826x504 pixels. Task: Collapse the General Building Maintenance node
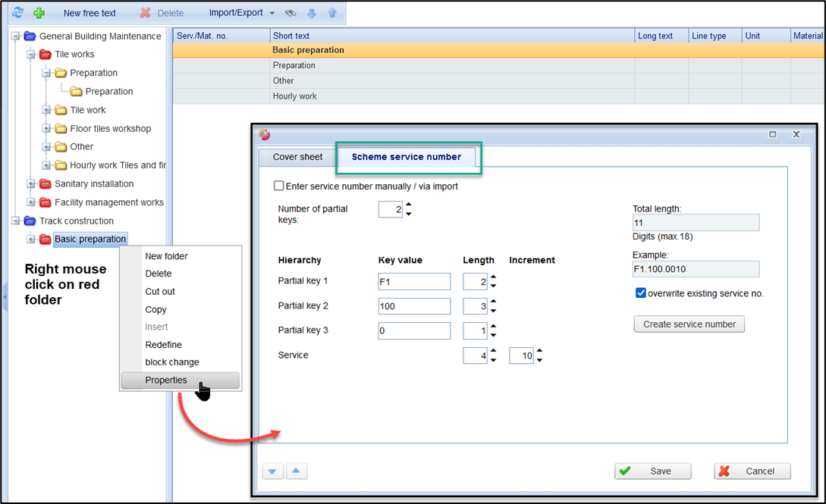pos(15,36)
